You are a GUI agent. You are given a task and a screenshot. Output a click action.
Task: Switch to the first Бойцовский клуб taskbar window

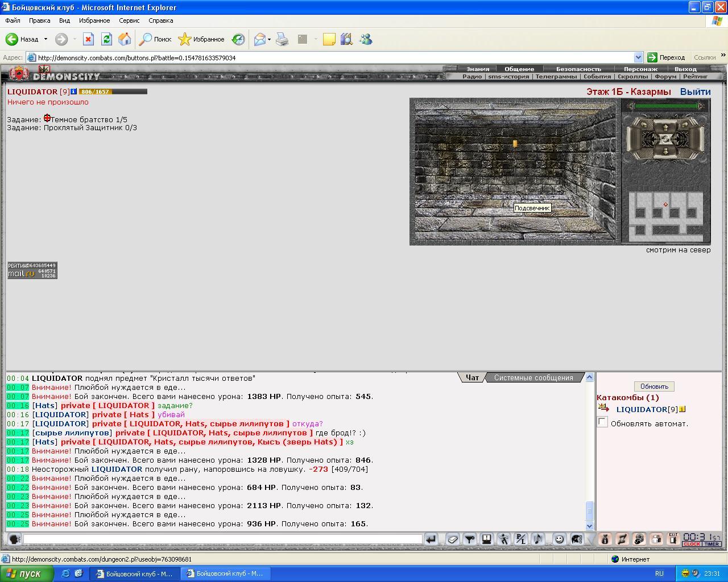[x=134, y=573]
